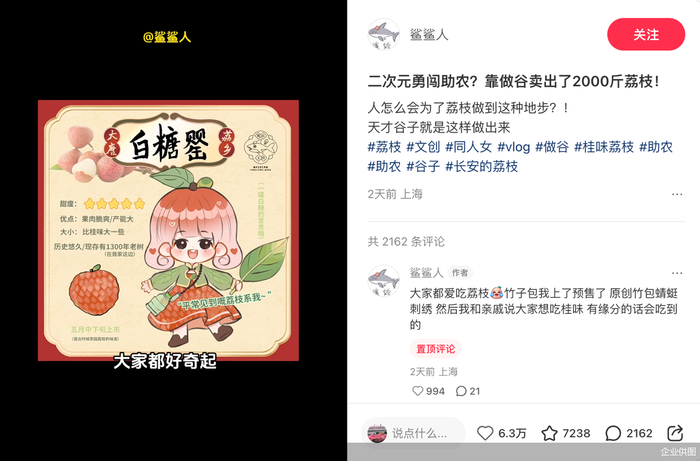Like the post with the heart icon showing 6.3万

[485, 433]
